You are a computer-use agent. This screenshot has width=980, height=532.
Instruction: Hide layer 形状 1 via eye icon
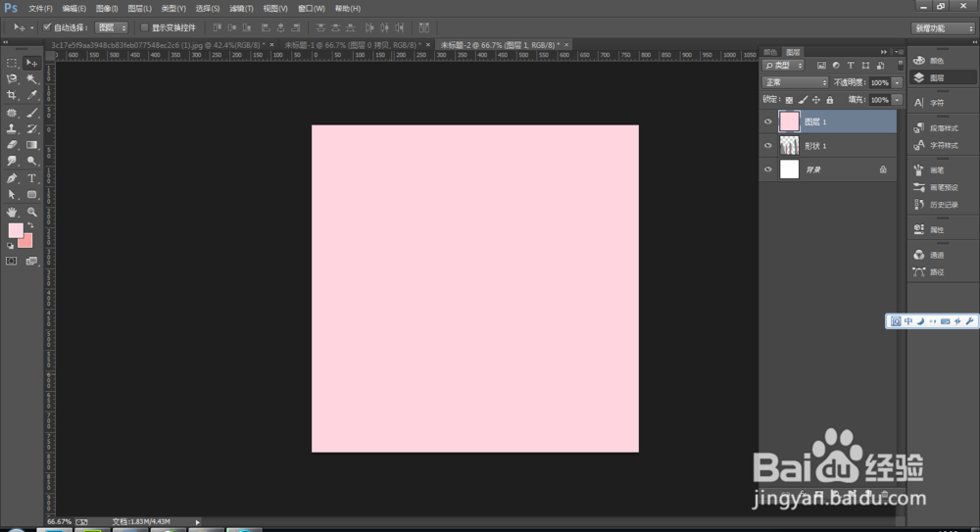pyautogui.click(x=768, y=146)
